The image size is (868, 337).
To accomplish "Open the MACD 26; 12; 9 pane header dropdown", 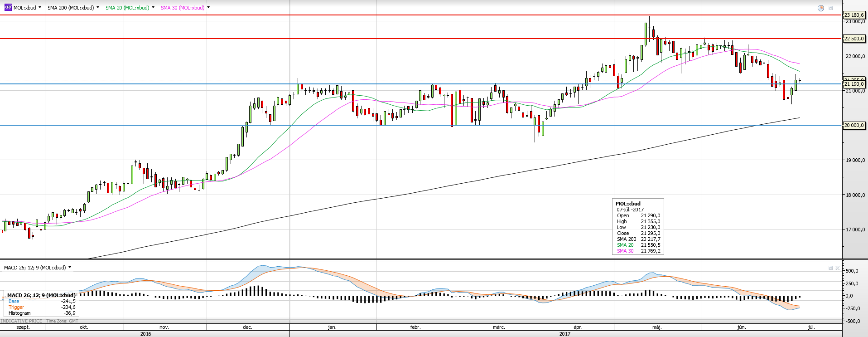I will tap(70, 268).
